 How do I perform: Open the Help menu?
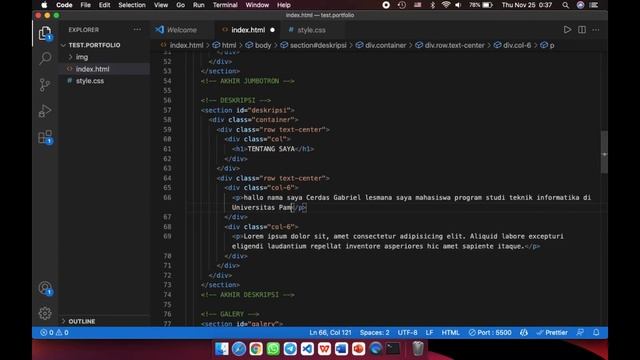tap(284, 5)
